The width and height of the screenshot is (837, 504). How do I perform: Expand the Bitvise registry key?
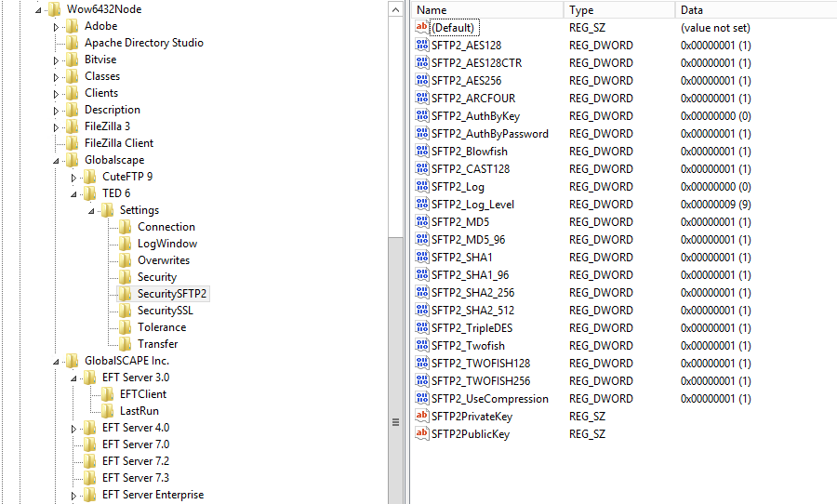[56, 60]
